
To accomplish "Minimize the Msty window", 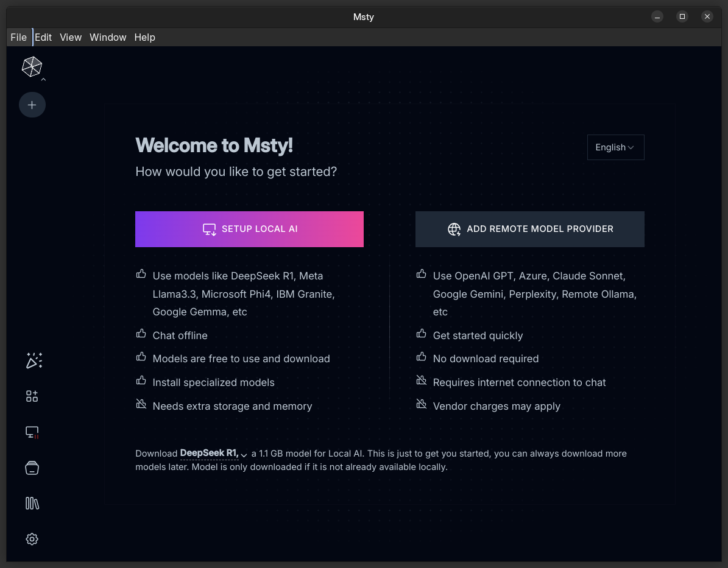I will (x=657, y=16).
